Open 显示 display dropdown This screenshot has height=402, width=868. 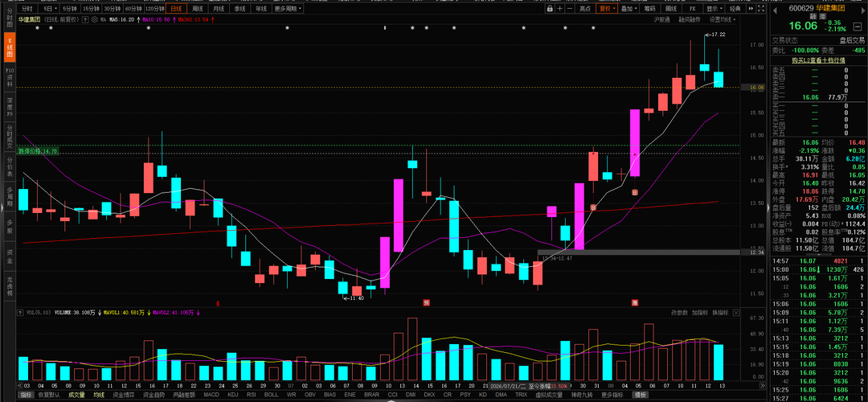click(713, 9)
